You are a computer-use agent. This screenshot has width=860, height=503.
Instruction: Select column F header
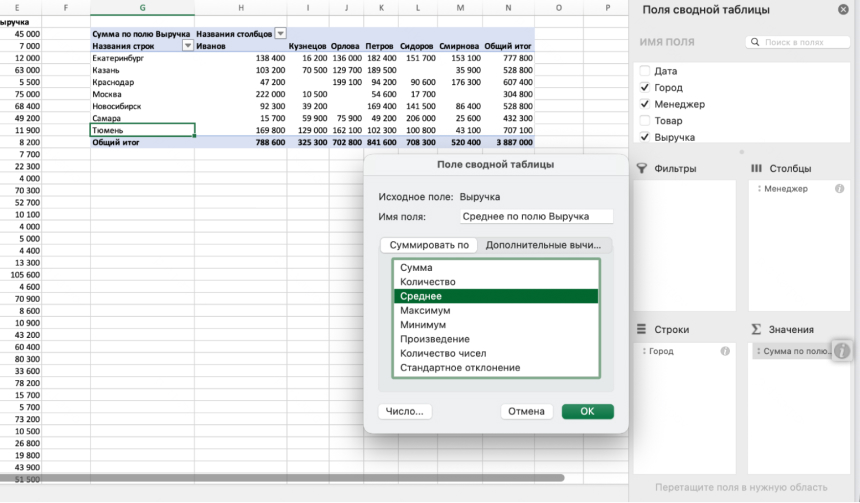pos(66,8)
